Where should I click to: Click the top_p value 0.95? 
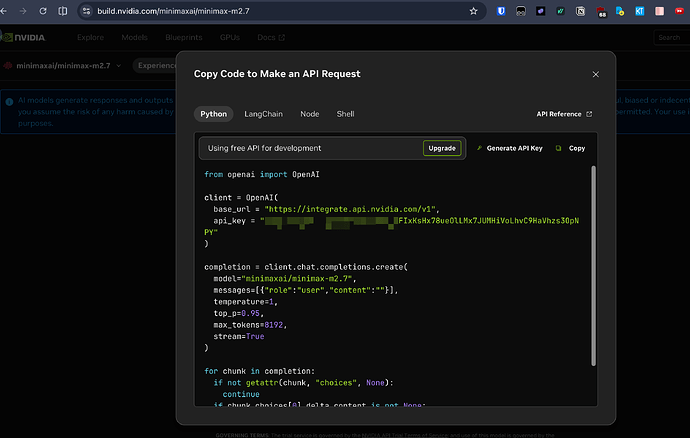(250, 313)
